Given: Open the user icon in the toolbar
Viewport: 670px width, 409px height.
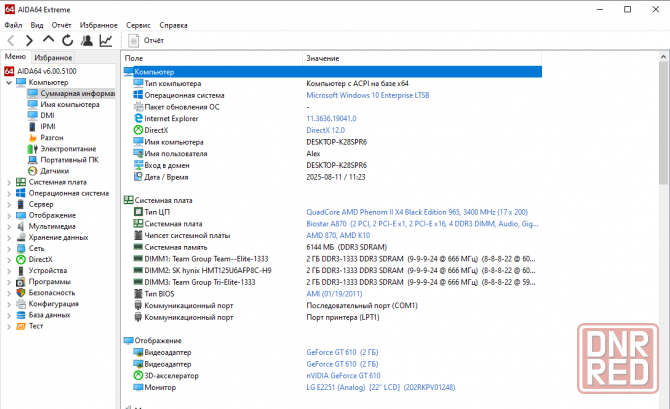Looking at the screenshot, I should click(87, 41).
